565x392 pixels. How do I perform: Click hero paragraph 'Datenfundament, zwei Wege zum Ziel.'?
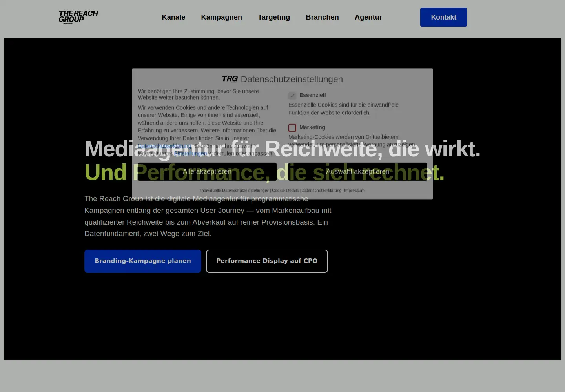point(148,234)
